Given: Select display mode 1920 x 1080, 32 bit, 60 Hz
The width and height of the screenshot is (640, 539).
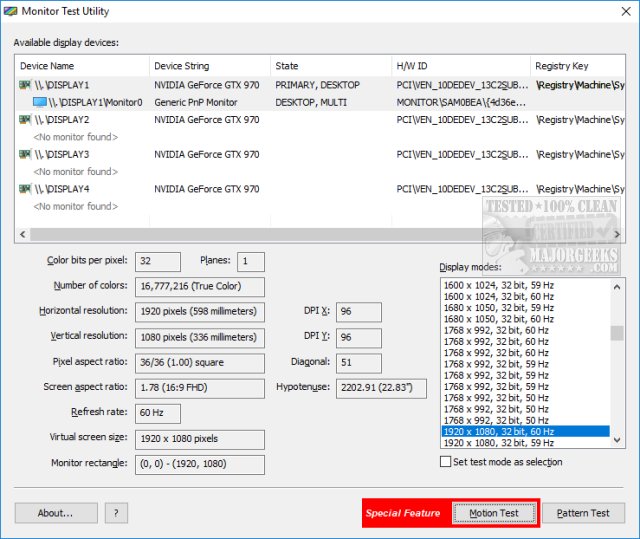Looking at the screenshot, I should [526, 432].
